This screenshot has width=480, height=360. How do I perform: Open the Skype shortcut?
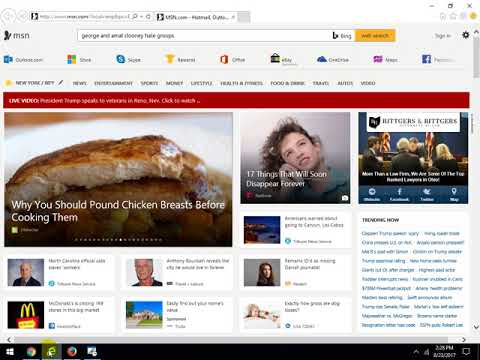128,60
